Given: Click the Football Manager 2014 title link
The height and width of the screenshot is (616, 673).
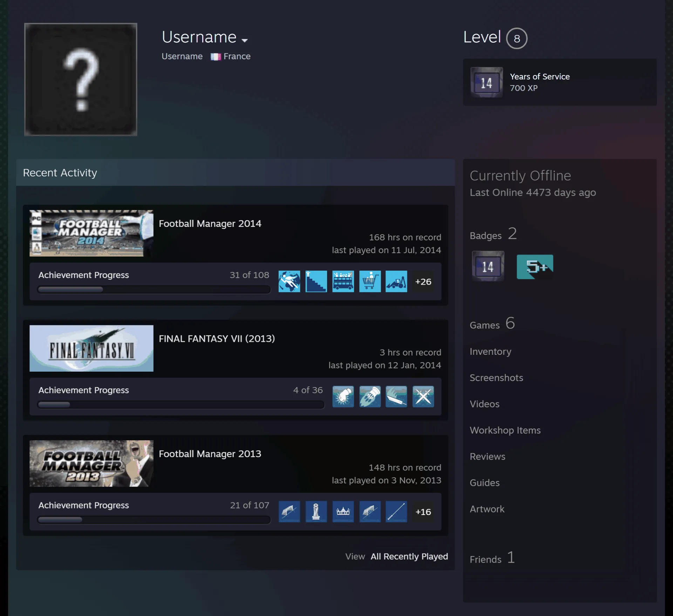Looking at the screenshot, I should click(x=210, y=223).
